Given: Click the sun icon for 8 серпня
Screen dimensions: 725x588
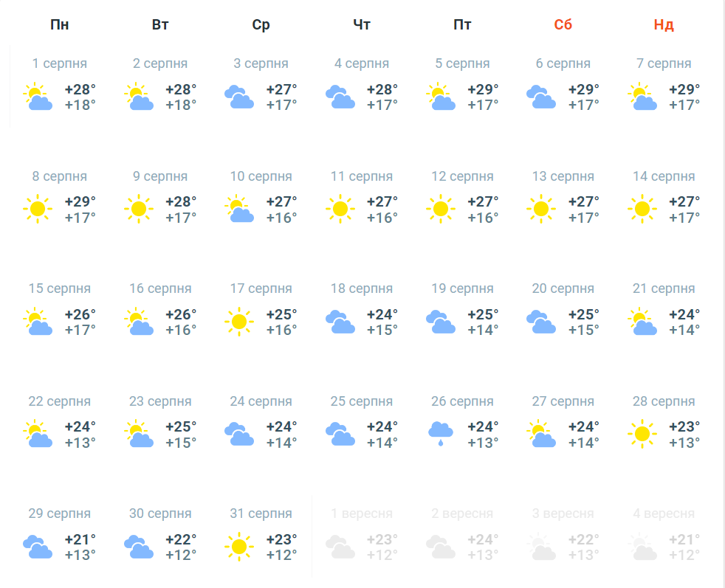Looking at the screenshot, I should click(38, 209).
